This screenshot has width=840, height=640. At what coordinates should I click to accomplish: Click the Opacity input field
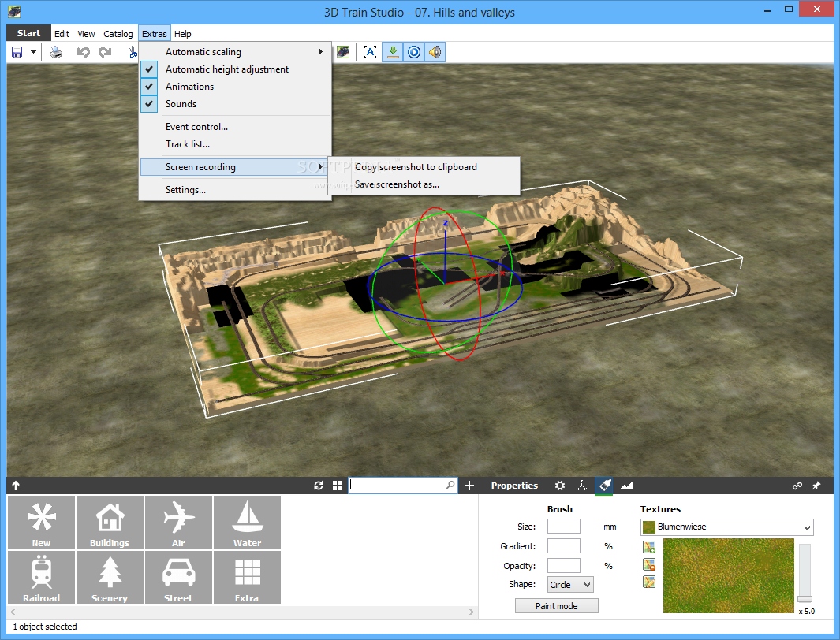point(564,566)
